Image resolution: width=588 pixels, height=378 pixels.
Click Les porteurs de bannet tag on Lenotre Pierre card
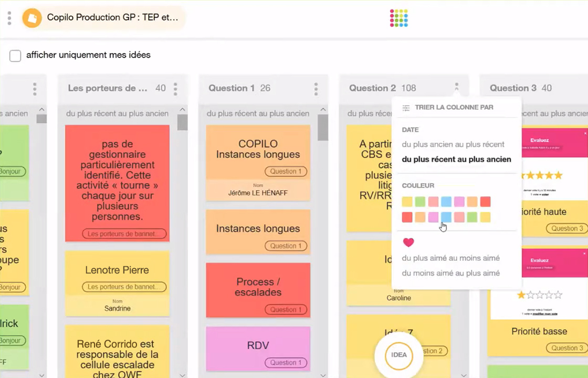click(x=124, y=287)
